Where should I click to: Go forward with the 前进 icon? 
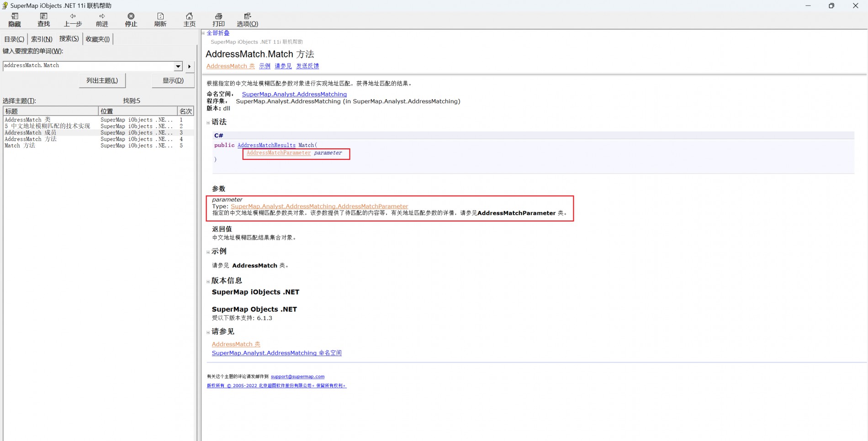click(102, 20)
